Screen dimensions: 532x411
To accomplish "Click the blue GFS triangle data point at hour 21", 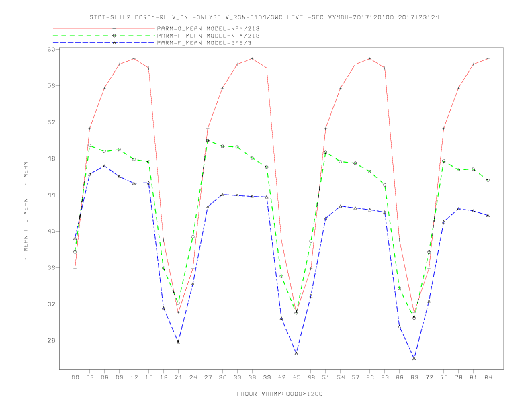I will (178, 342).
